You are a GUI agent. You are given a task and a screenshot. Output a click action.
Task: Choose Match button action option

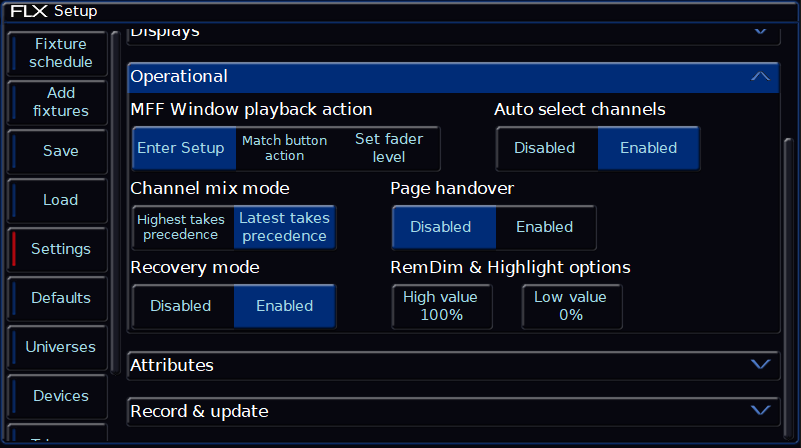[x=285, y=148]
